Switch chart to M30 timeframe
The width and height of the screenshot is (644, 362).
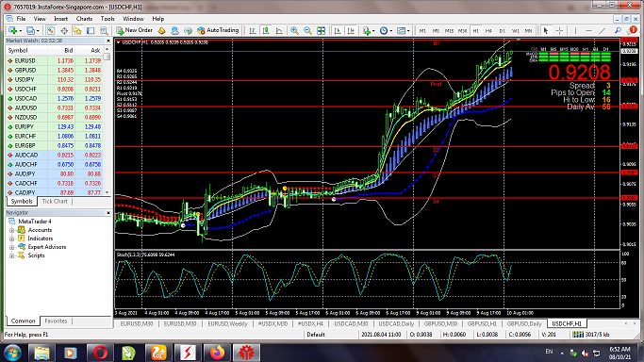coord(462,31)
